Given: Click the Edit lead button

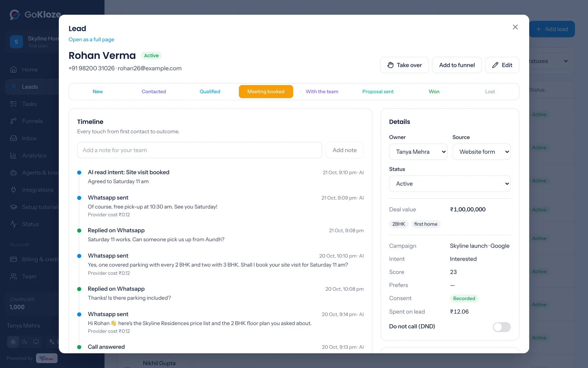Looking at the screenshot, I should tap(502, 65).
